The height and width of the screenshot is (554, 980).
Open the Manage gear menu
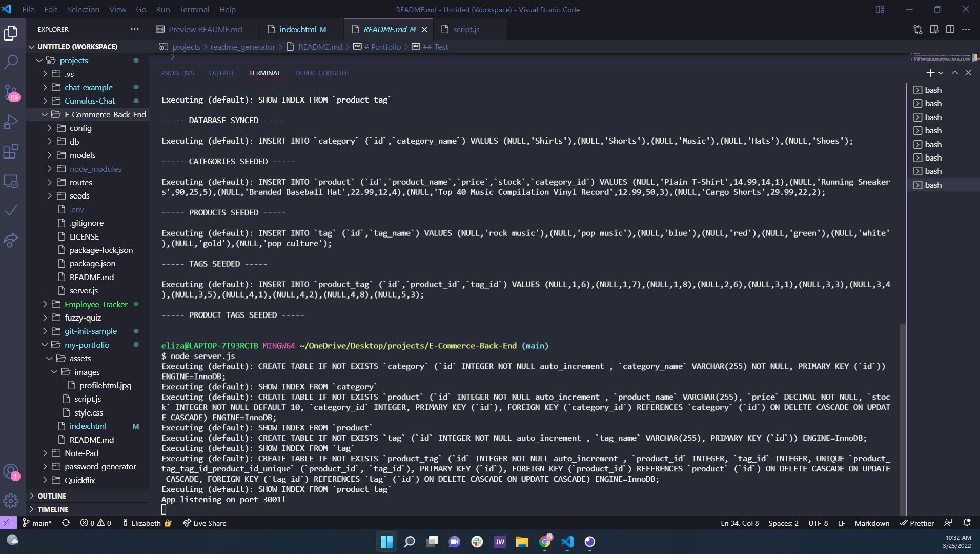tap(11, 501)
